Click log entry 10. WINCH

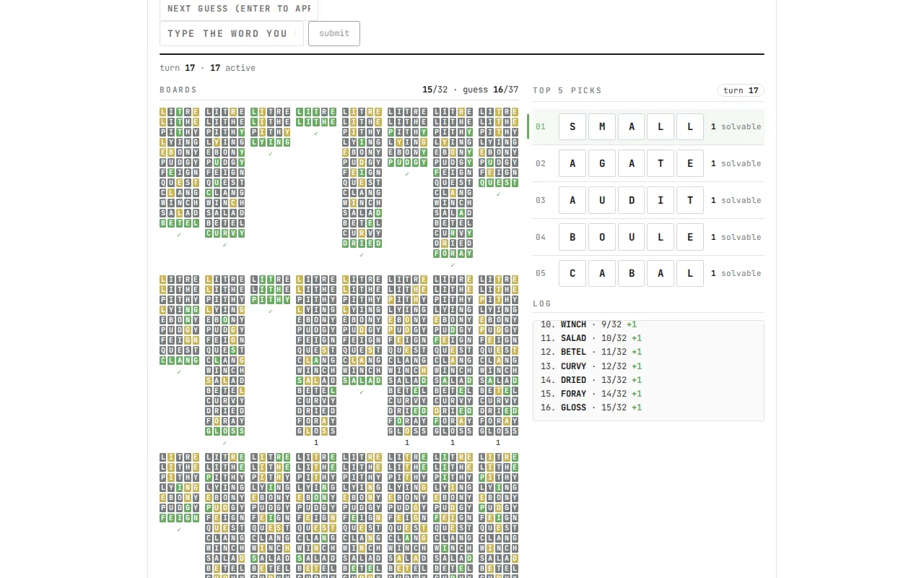pyautogui.click(x=589, y=324)
